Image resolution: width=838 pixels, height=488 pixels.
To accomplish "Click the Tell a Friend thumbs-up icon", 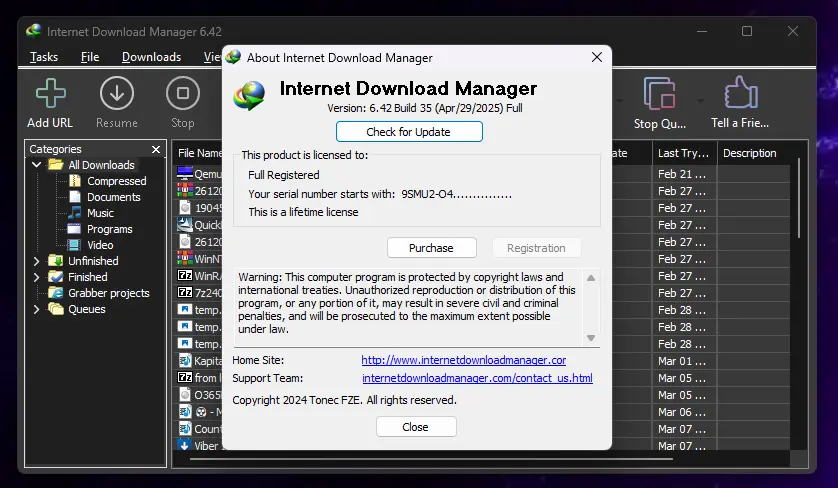I will tap(741, 92).
